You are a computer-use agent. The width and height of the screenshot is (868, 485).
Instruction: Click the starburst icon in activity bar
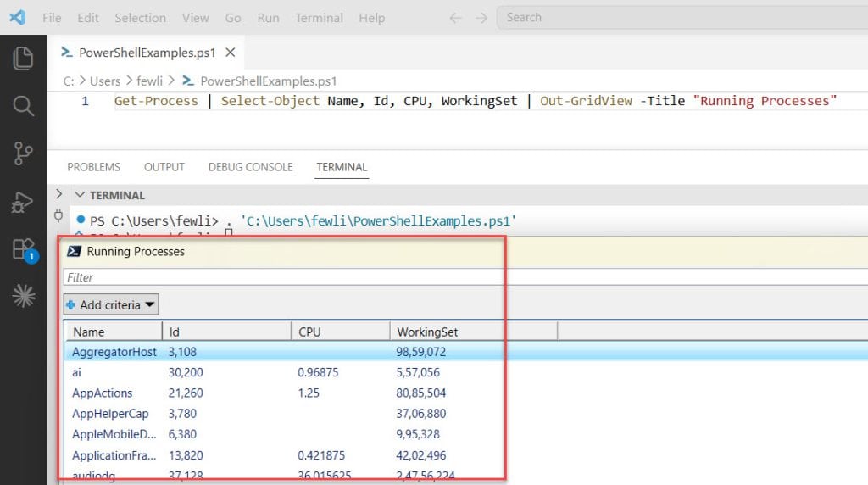(x=23, y=296)
